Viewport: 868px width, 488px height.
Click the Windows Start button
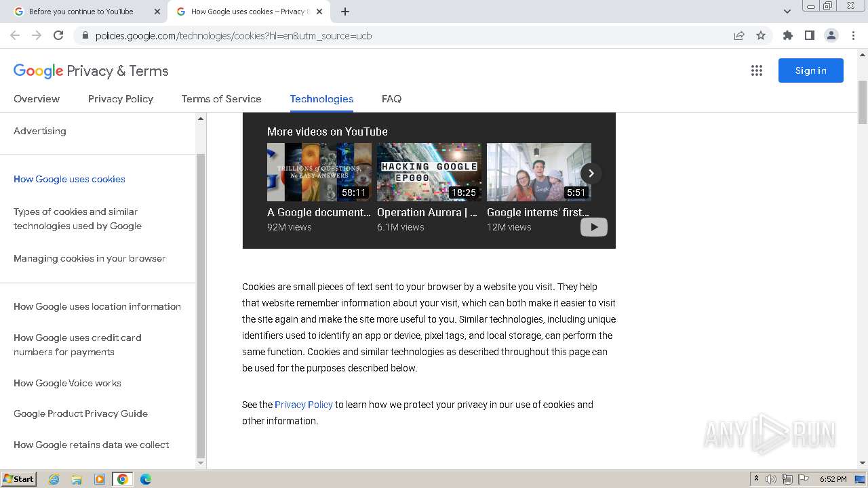[x=18, y=479]
